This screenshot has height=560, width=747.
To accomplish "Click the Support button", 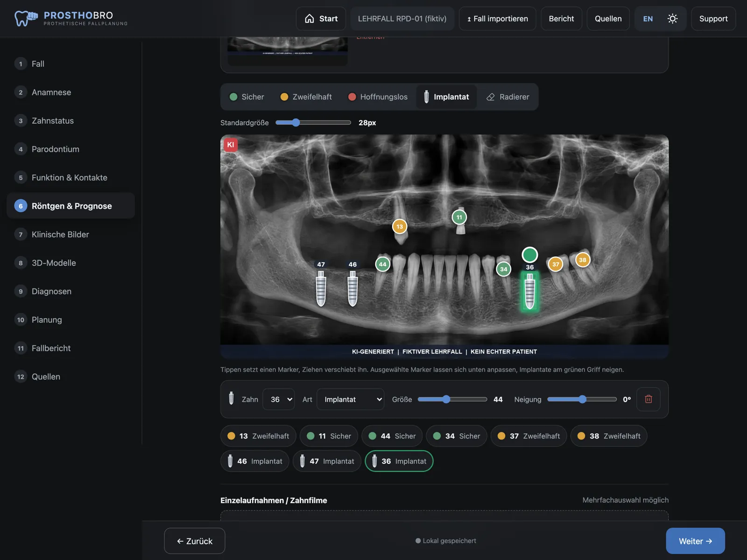I will (713, 19).
